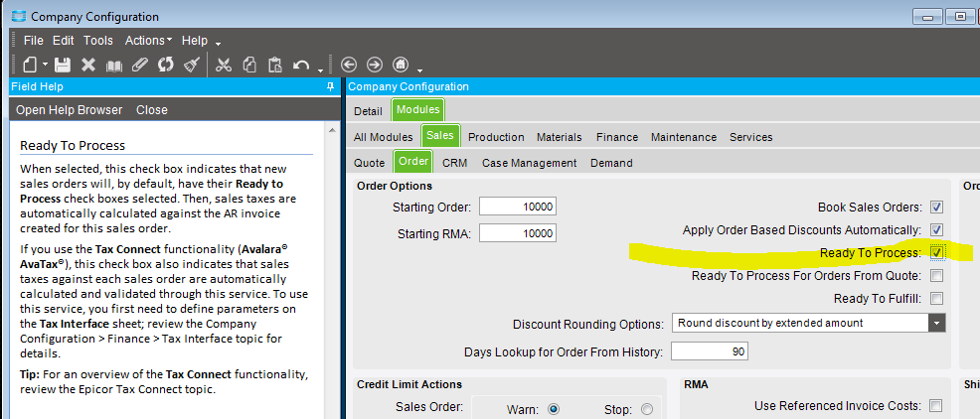Save with the floppy disk icon

63,65
